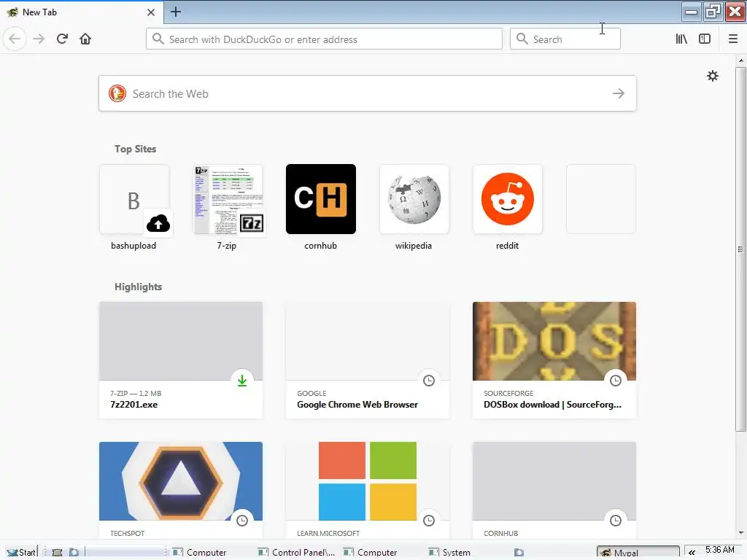Click the scrollbar up arrow
747x560 pixels.
[741, 61]
